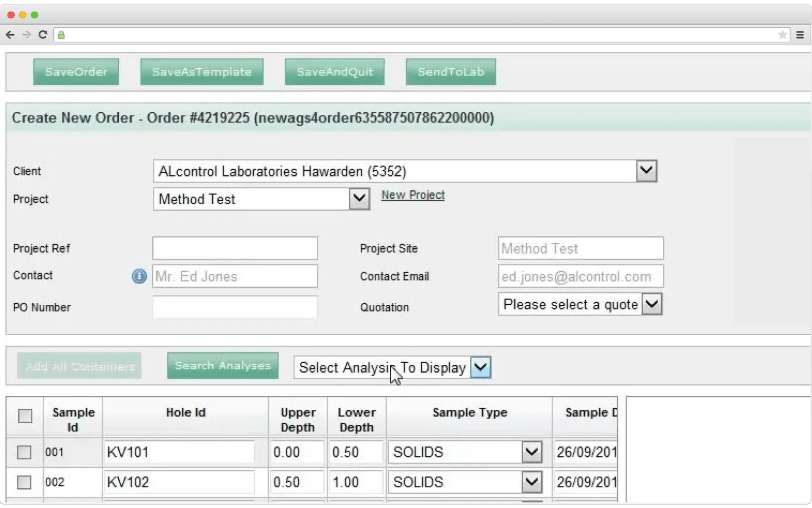Click the SaveAsTemplate button
Screen dimensions: 812x508
point(202,72)
